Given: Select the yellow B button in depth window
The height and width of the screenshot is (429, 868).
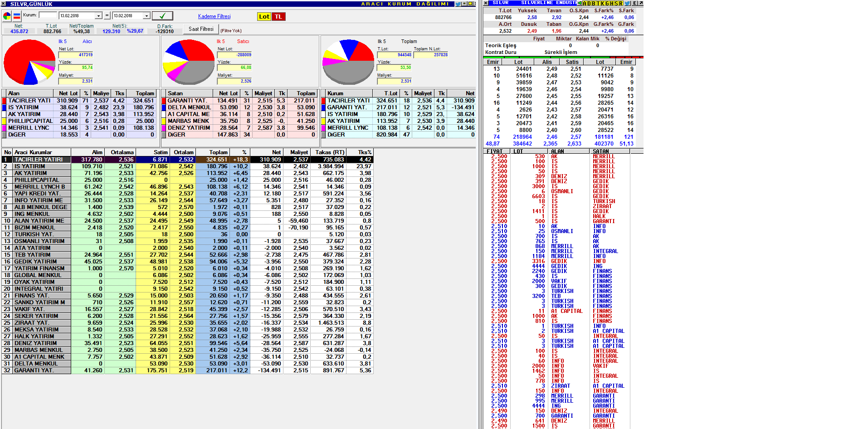Looking at the screenshot, I should (594, 3).
